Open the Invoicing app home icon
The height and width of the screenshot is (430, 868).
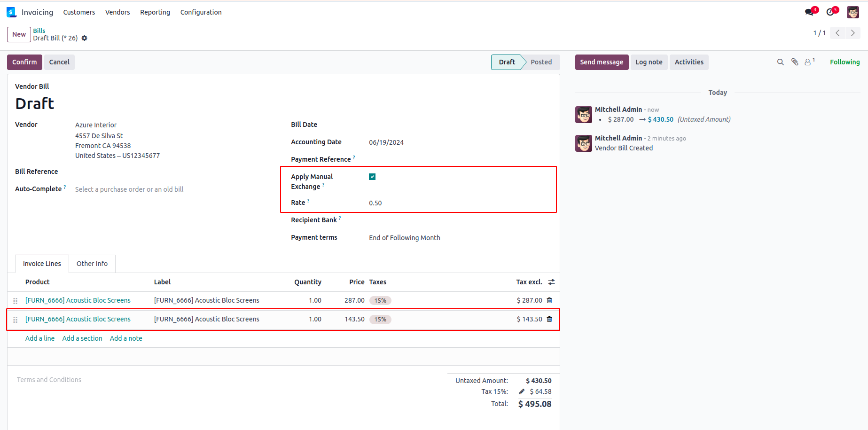[x=11, y=12]
